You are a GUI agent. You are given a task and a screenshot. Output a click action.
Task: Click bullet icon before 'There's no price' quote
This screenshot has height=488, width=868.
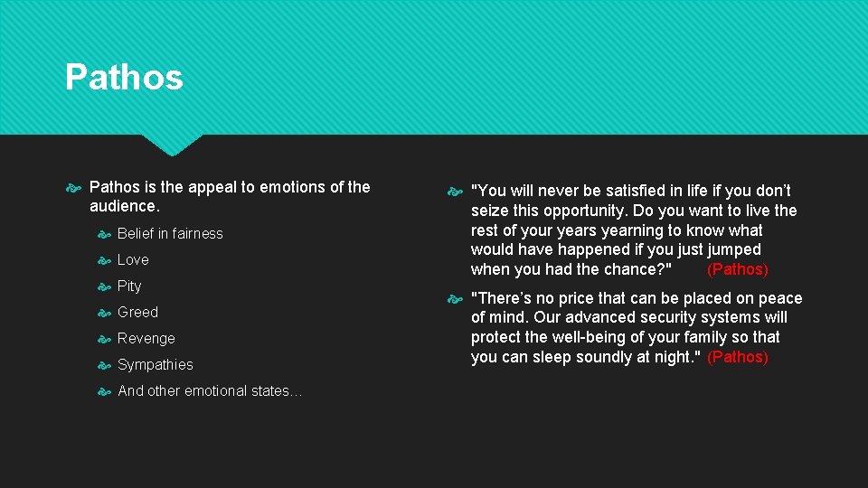click(x=455, y=299)
